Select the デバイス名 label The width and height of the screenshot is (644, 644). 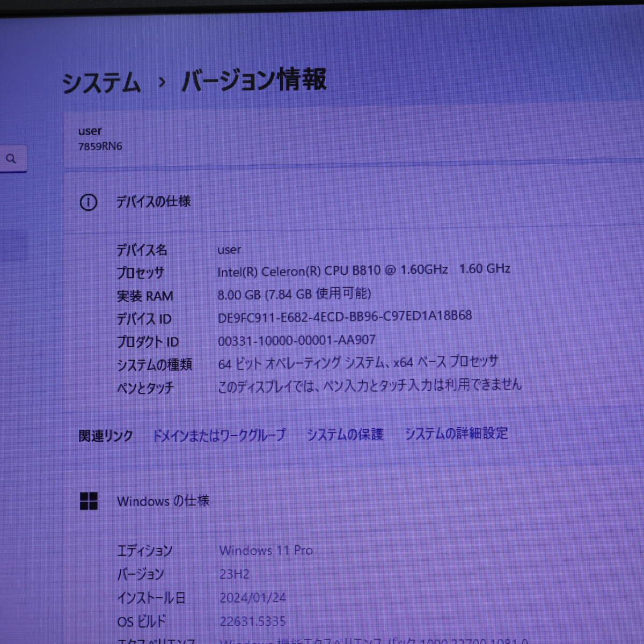(x=142, y=250)
